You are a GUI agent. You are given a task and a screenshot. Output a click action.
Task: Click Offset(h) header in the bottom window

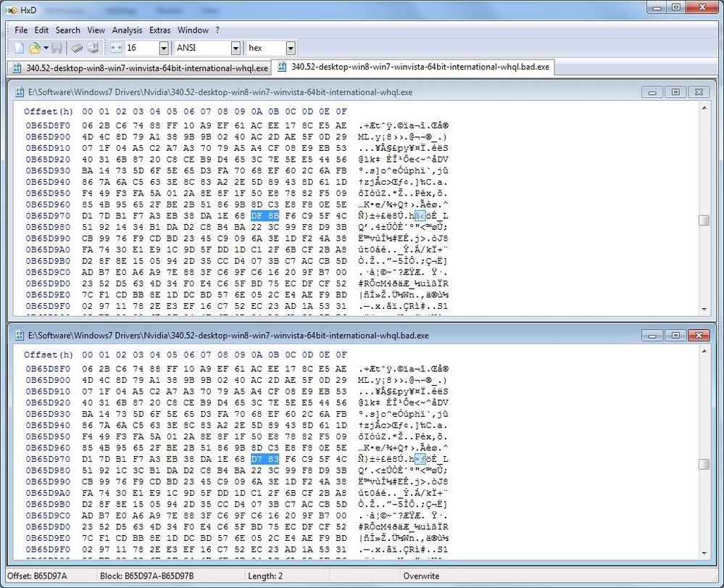point(49,355)
